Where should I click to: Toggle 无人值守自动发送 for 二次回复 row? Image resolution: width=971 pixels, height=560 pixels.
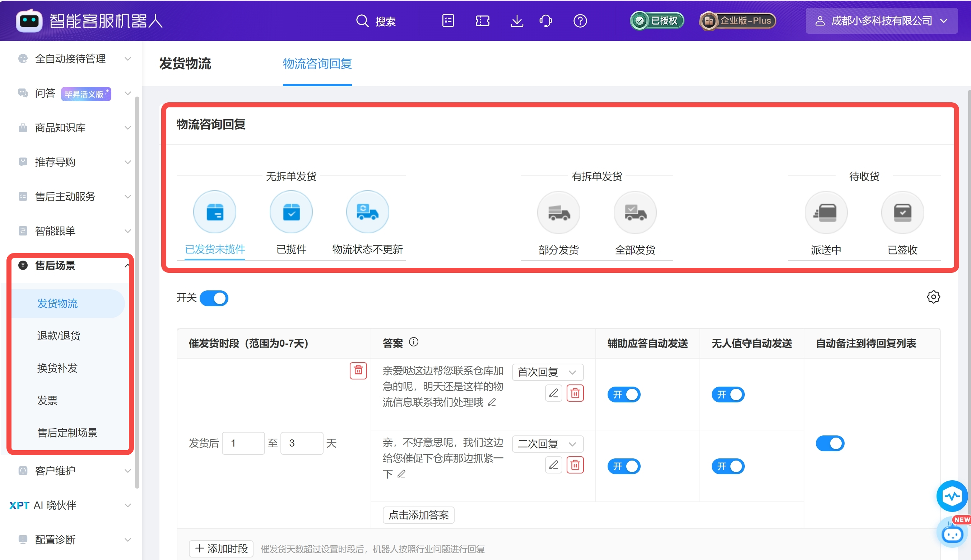pyautogui.click(x=728, y=466)
